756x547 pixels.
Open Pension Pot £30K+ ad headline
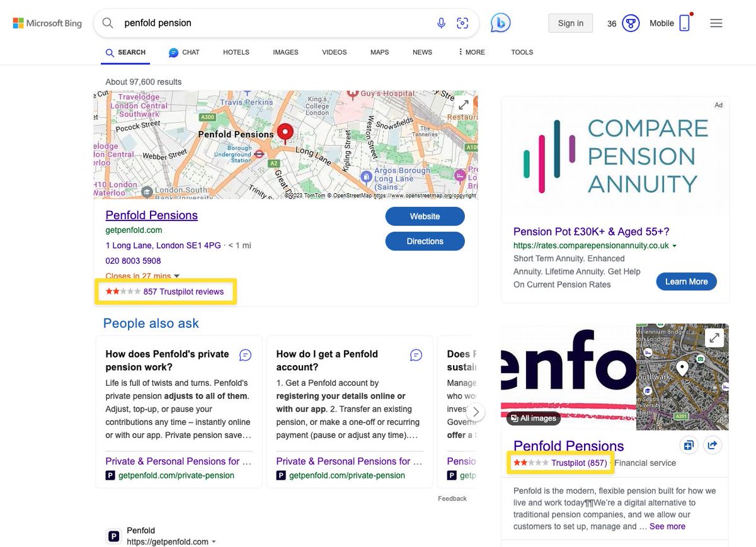coord(592,232)
